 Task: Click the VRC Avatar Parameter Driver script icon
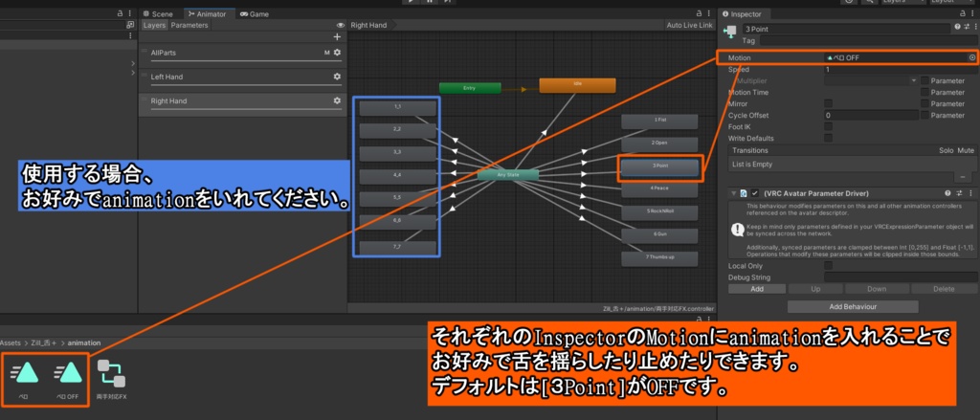(x=745, y=193)
